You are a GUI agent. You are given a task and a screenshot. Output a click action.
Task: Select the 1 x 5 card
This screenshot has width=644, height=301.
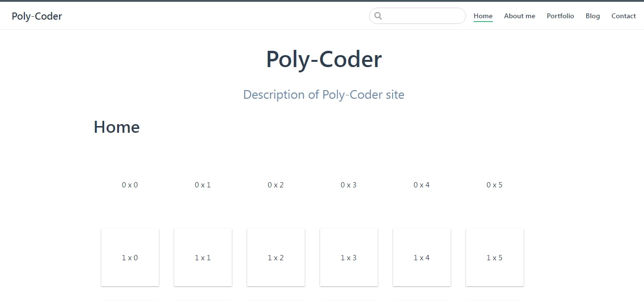(x=494, y=257)
